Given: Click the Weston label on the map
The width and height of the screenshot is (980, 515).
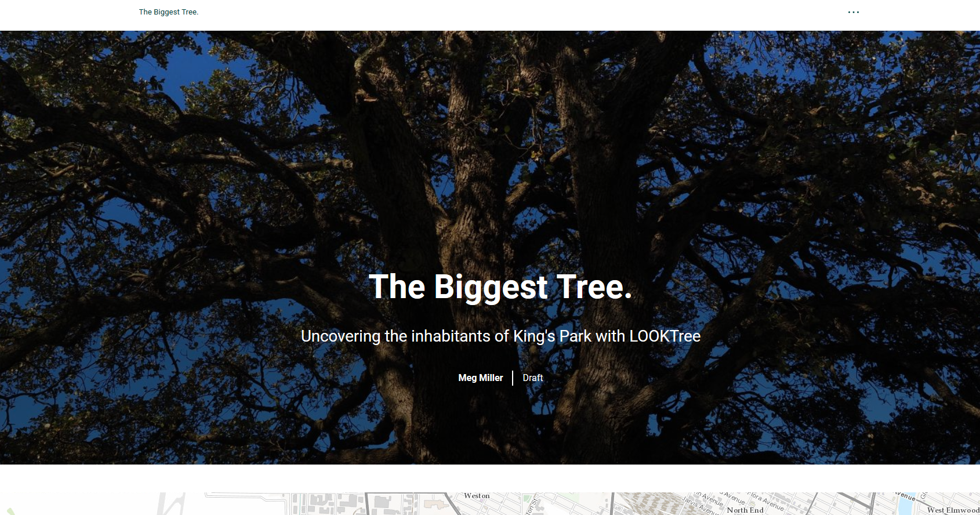Looking at the screenshot, I should pyautogui.click(x=477, y=496).
